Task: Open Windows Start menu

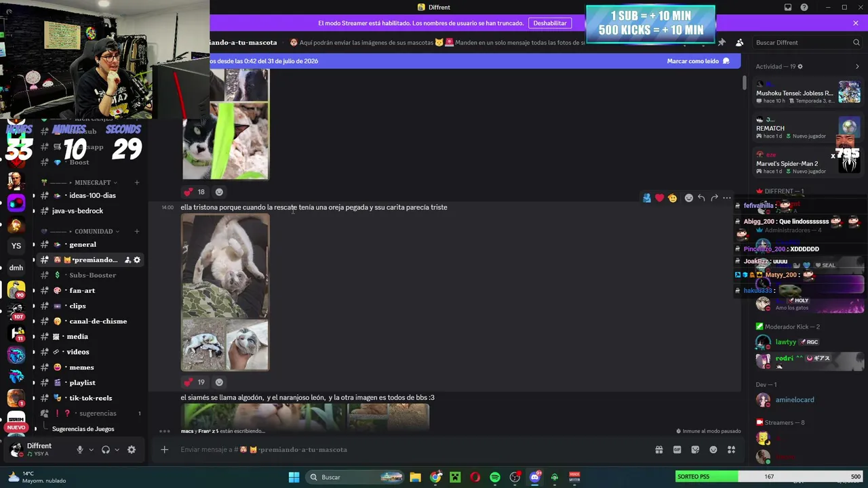Action: click(294, 477)
